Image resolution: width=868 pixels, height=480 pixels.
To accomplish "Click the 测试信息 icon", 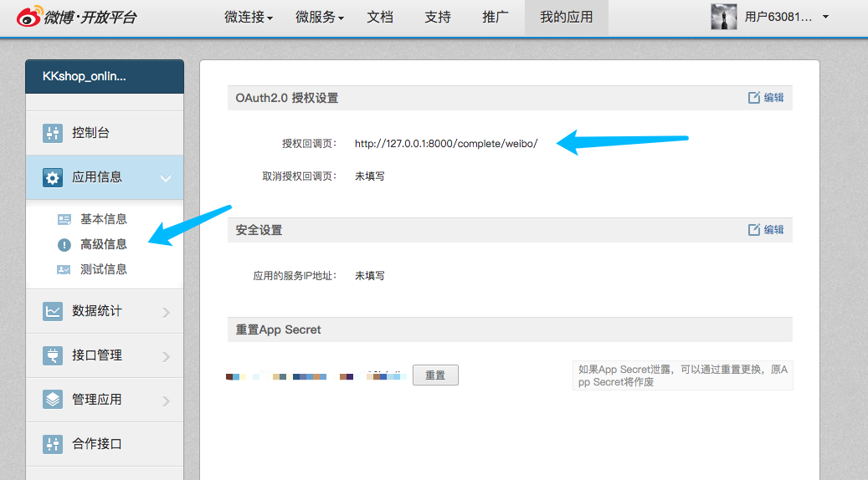I will coord(64,270).
